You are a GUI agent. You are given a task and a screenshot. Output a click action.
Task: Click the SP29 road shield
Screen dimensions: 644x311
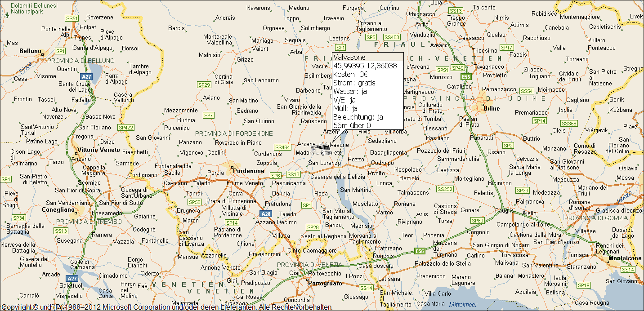[204, 85]
